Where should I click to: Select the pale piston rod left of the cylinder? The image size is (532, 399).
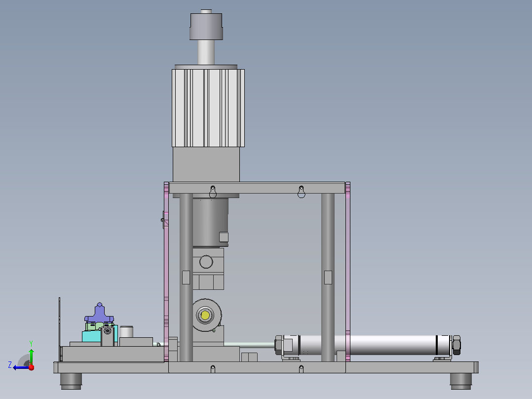coord(249,345)
